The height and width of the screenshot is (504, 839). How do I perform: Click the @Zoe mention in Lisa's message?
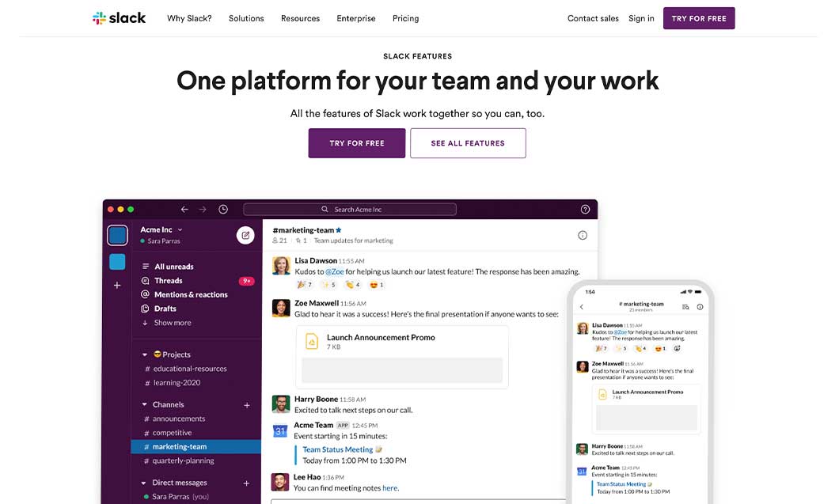[335, 272]
